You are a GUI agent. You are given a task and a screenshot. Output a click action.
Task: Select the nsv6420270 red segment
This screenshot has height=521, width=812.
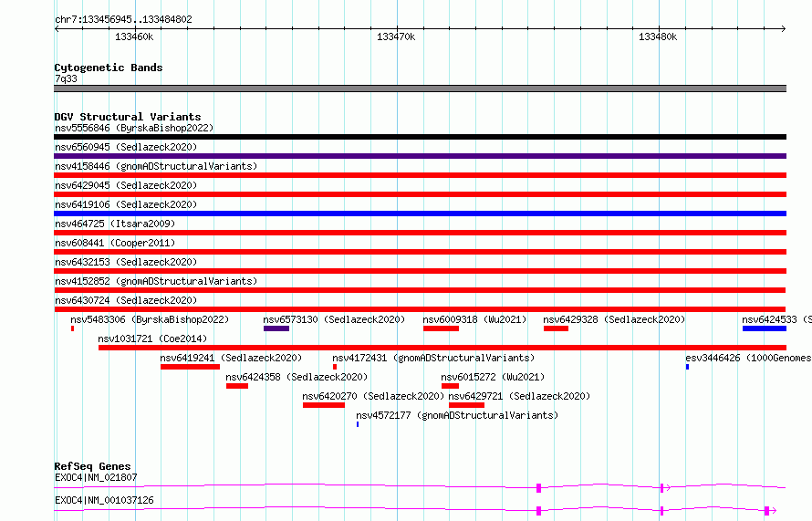coord(324,405)
